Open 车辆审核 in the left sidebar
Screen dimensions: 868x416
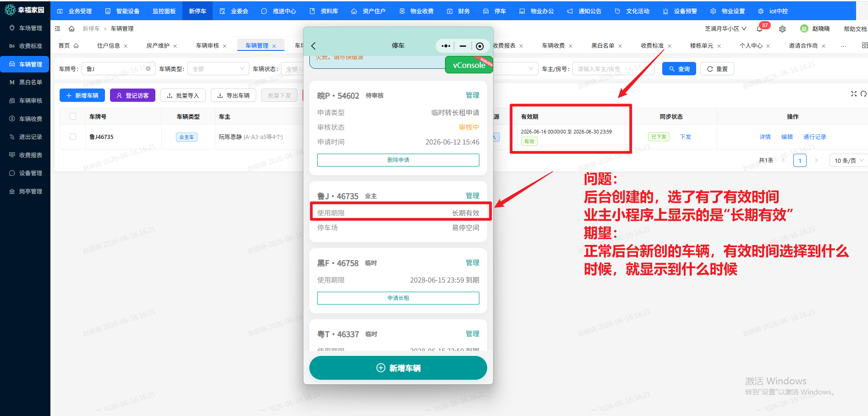coord(26,100)
